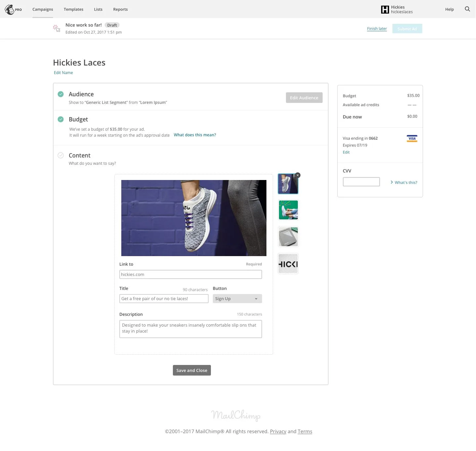Screen dimensions: 476x451
Task: Expand 'What's this?' beside the CVV field
Action: tap(404, 182)
